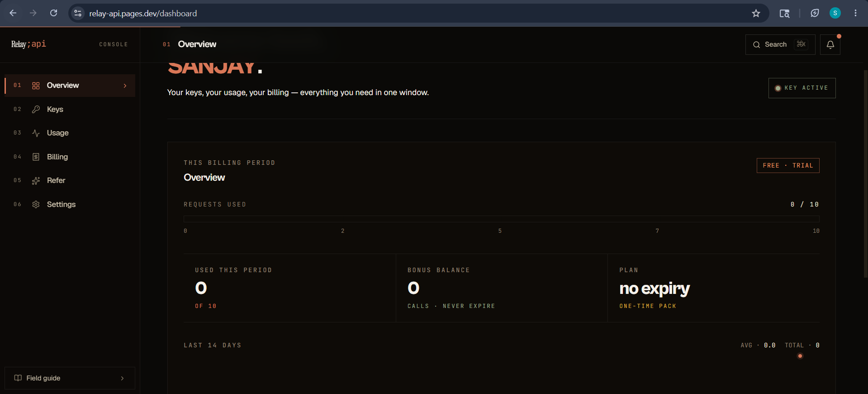
Task: Open the Refer section
Action: (x=70, y=181)
